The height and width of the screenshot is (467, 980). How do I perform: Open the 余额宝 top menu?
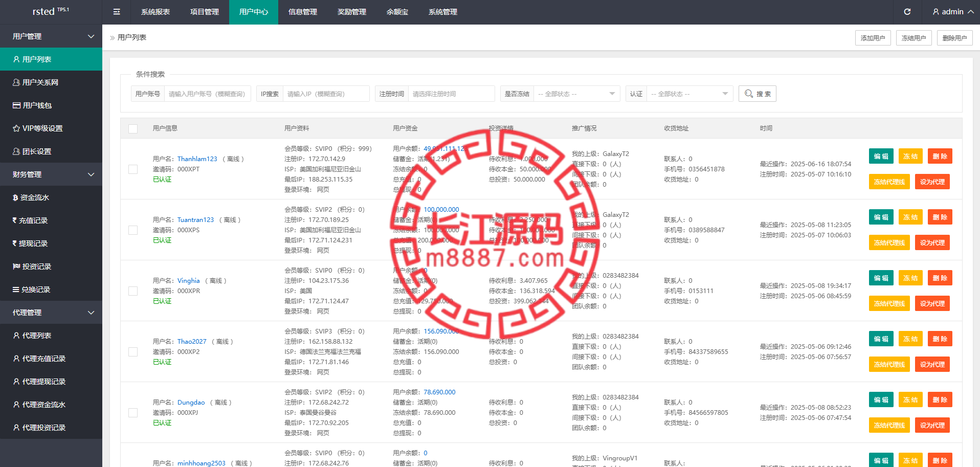(x=397, y=12)
